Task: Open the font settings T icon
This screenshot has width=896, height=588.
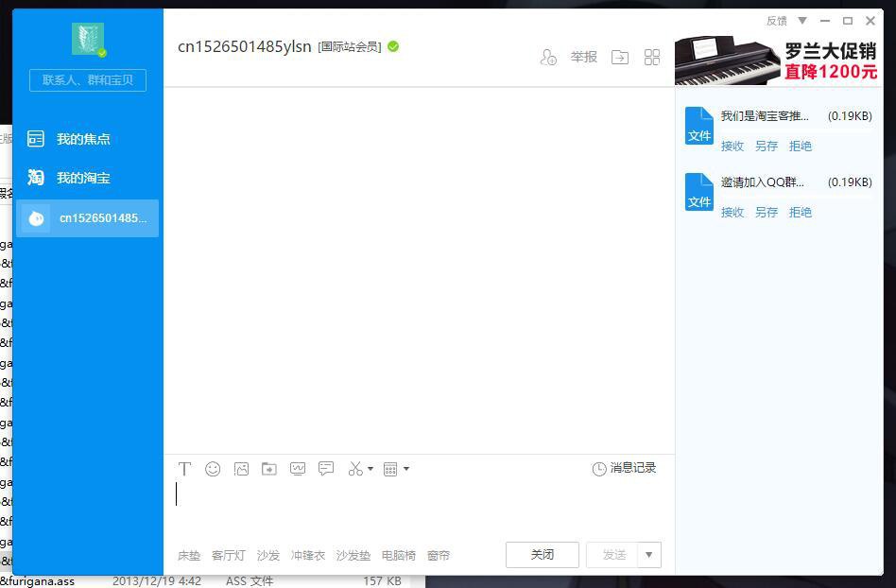Action: tap(184, 469)
